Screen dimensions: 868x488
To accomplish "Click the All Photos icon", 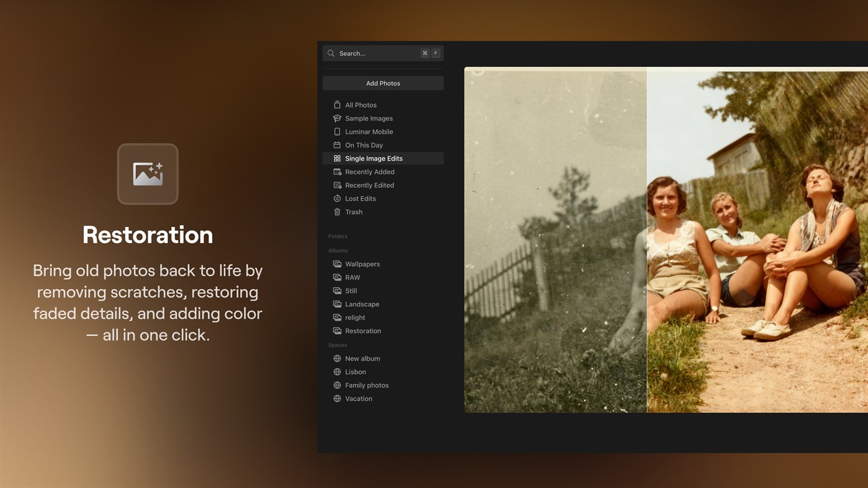I will 337,105.
